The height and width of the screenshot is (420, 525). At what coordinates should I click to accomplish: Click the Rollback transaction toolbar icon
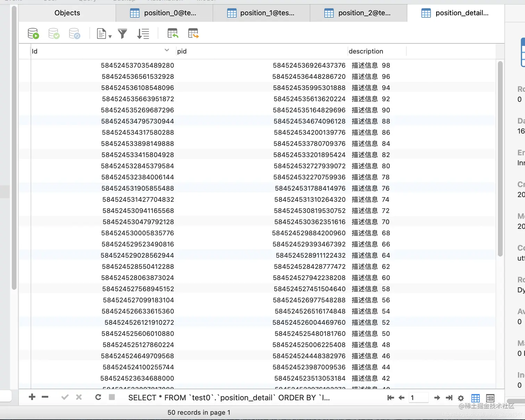click(x=75, y=34)
